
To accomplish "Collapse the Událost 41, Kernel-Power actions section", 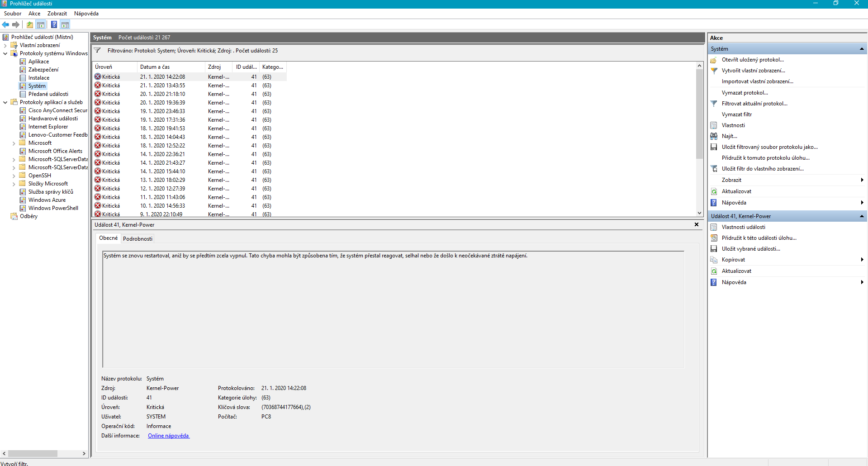I will pyautogui.click(x=862, y=216).
